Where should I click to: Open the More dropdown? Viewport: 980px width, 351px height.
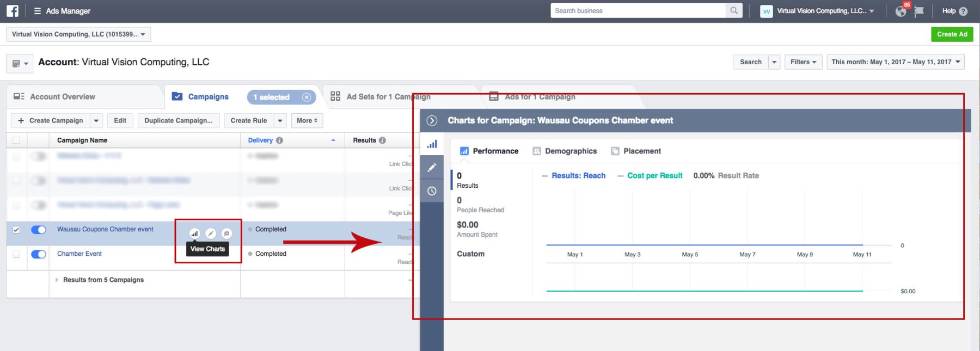coord(307,121)
